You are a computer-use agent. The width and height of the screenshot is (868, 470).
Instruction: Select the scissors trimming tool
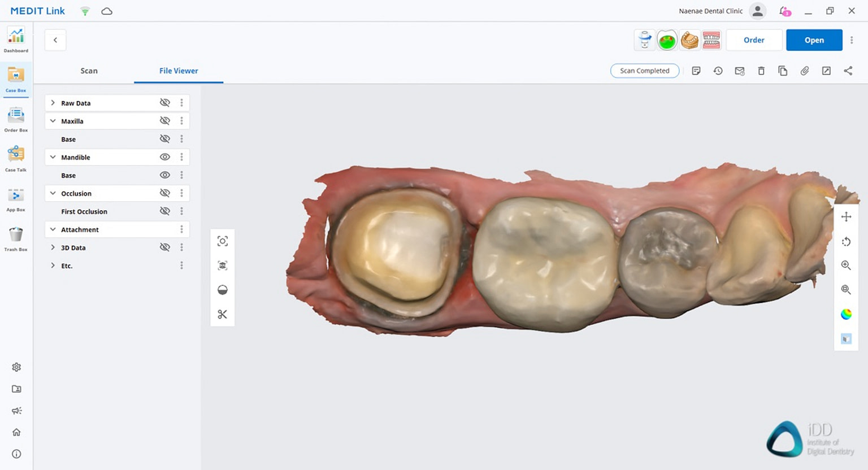223,314
